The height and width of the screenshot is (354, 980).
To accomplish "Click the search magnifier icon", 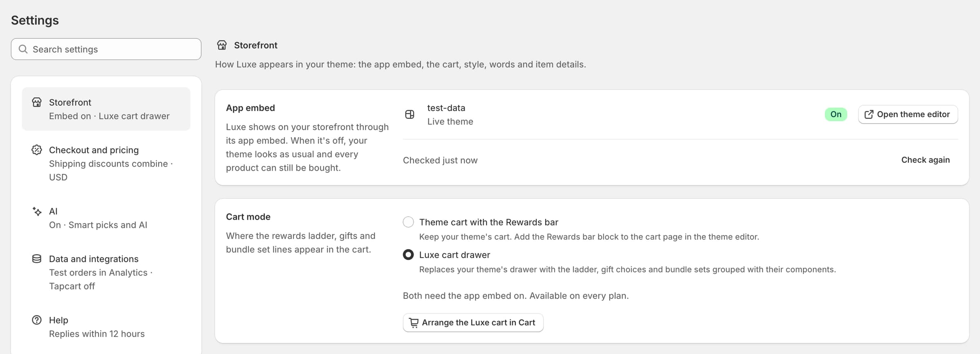I will pos(23,49).
